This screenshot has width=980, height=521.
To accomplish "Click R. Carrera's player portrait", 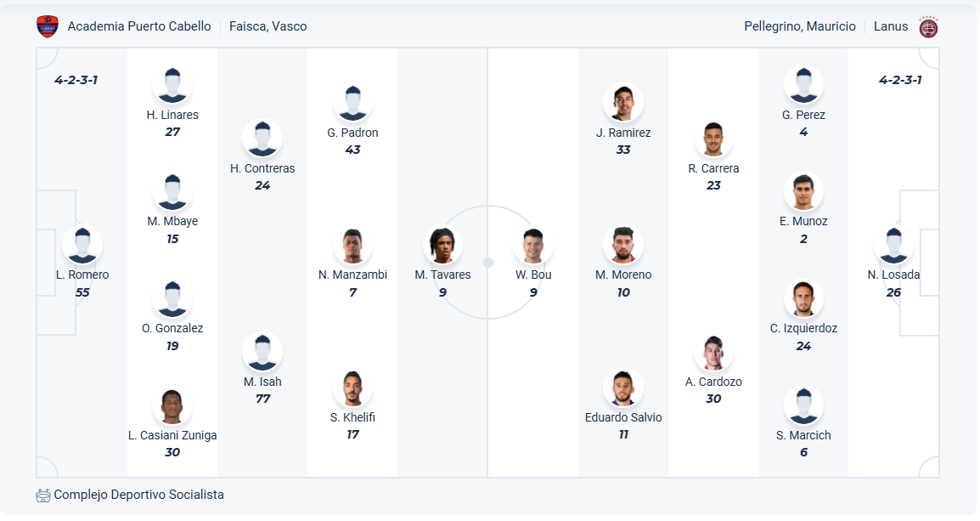I will coord(713,139).
